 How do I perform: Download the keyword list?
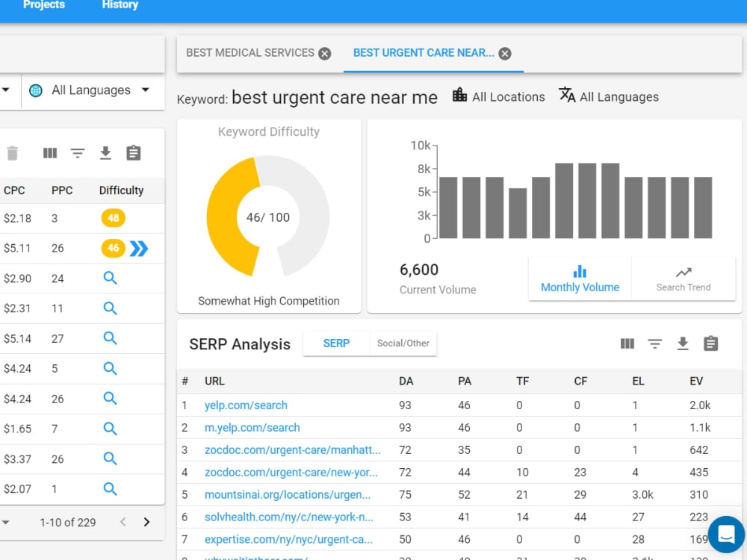[106, 153]
